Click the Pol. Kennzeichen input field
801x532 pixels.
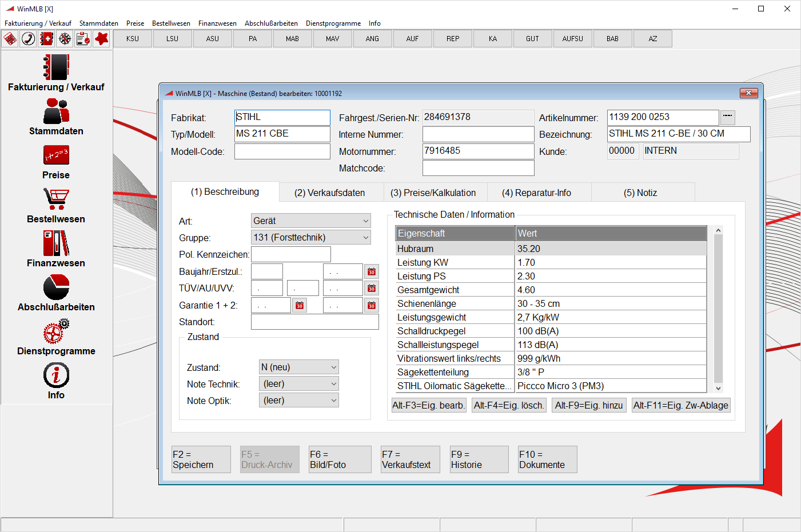[291, 254]
